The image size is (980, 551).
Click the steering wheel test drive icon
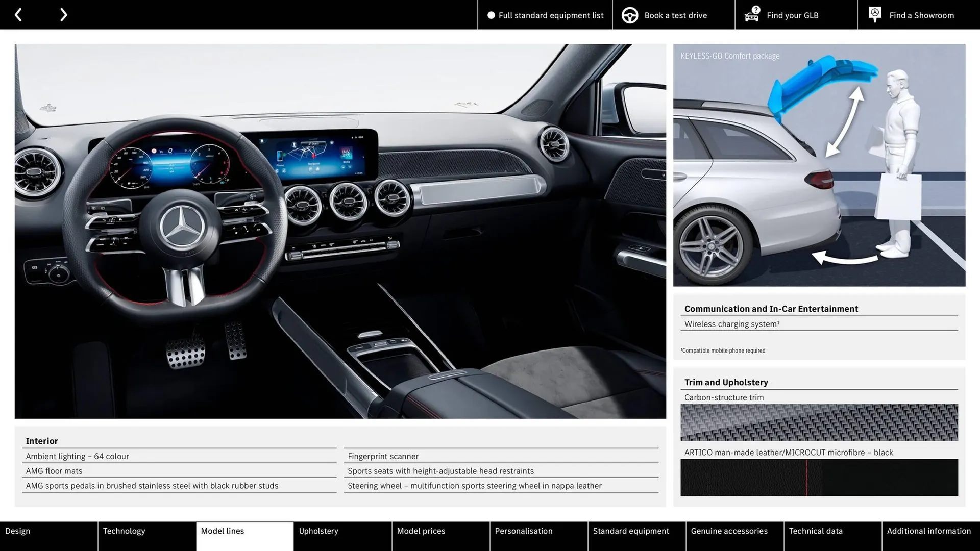(629, 15)
